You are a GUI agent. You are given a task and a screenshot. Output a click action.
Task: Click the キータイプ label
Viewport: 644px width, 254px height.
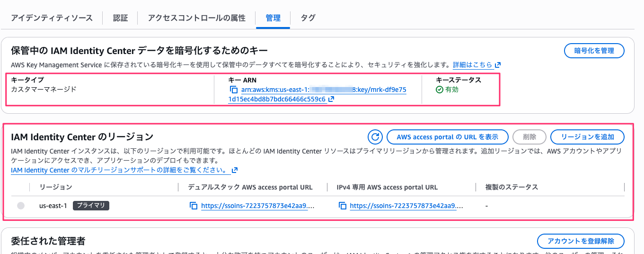coord(27,80)
